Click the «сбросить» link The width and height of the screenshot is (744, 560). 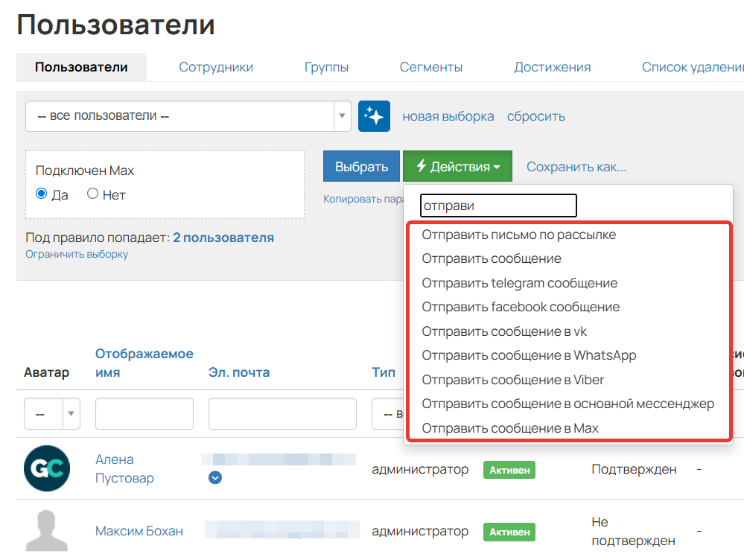point(536,116)
